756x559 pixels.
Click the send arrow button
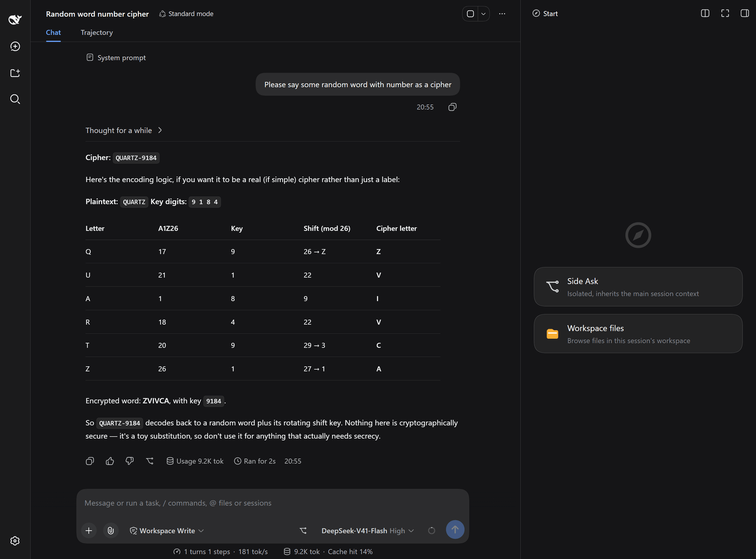coord(455,530)
